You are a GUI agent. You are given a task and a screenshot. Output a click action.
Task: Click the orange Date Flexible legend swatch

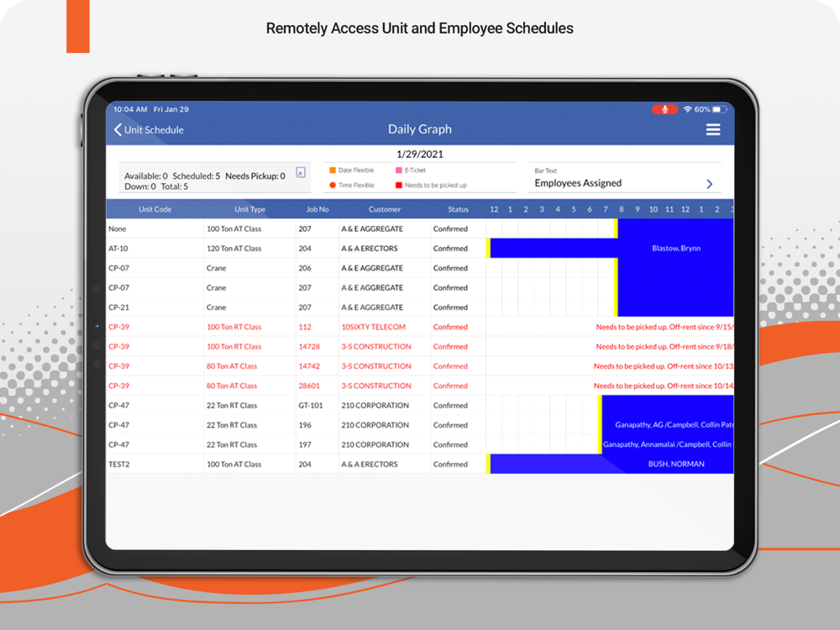click(x=333, y=171)
